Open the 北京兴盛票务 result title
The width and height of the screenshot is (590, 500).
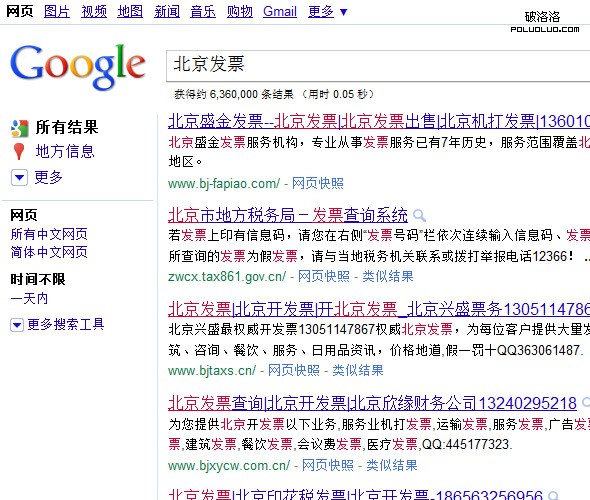[379, 309]
